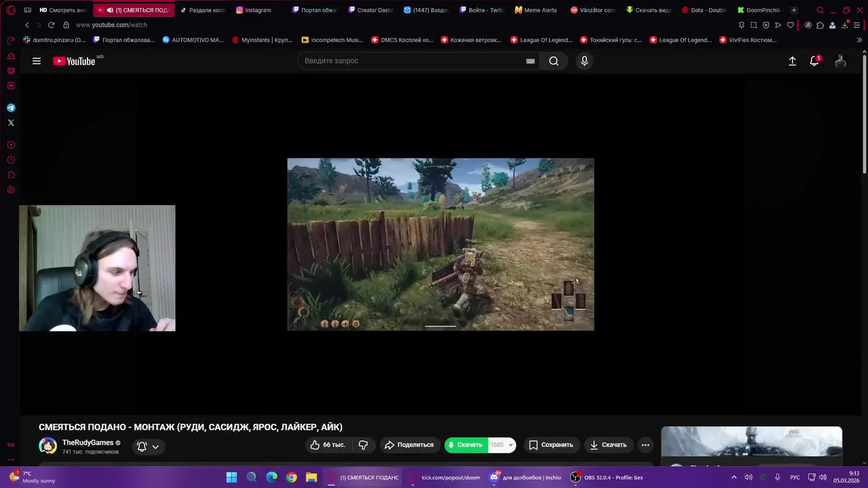
Task: Reload the current YouTube page
Action: (x=51, y=25)
